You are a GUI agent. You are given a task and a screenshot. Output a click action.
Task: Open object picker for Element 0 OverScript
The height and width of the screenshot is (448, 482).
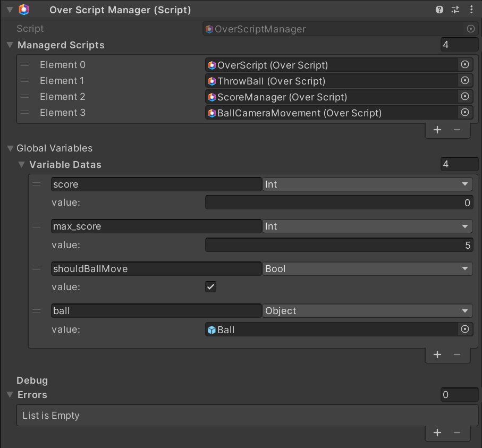[465, 65]
